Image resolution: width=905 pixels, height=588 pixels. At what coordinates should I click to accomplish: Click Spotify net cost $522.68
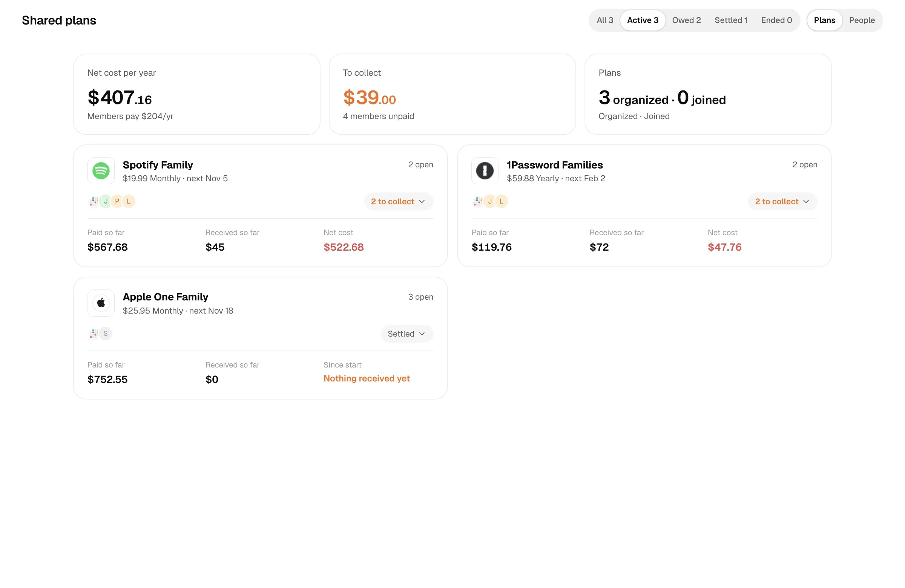tap(344, 247)
